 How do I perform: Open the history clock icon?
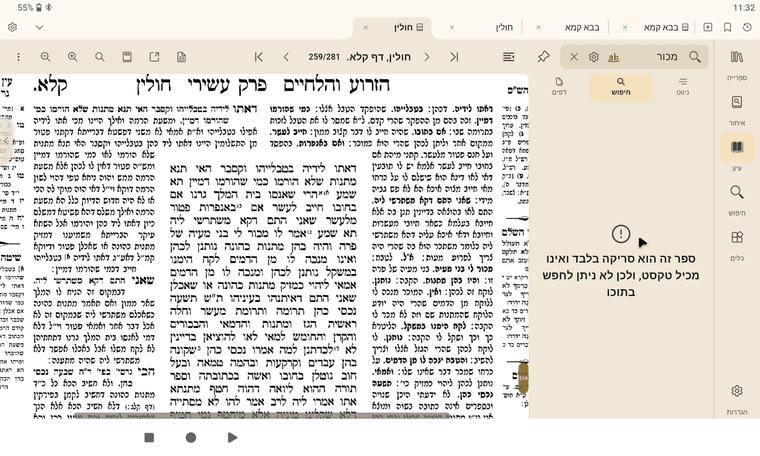click(x=747, y=27)
